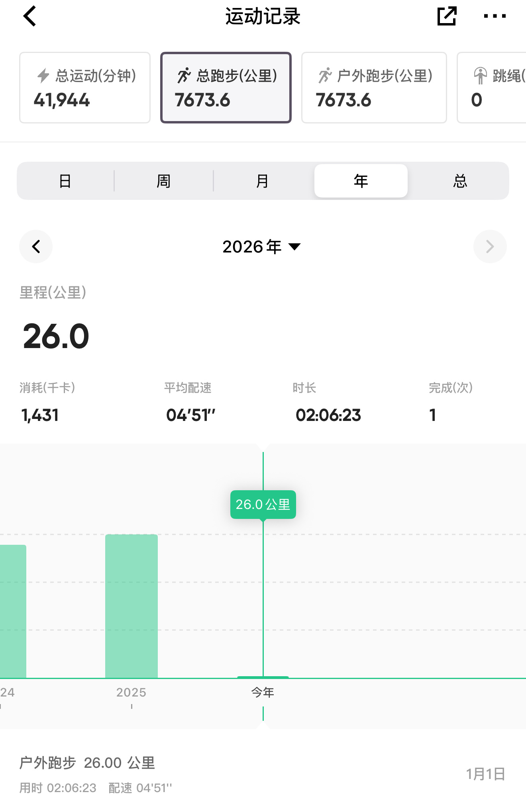Click the 里程(公里) value 26.0

[56, 337]
